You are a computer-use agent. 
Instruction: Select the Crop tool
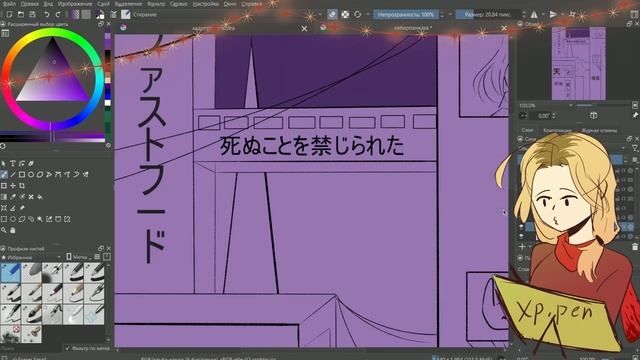pyautogui.click(x=22, y=186)
